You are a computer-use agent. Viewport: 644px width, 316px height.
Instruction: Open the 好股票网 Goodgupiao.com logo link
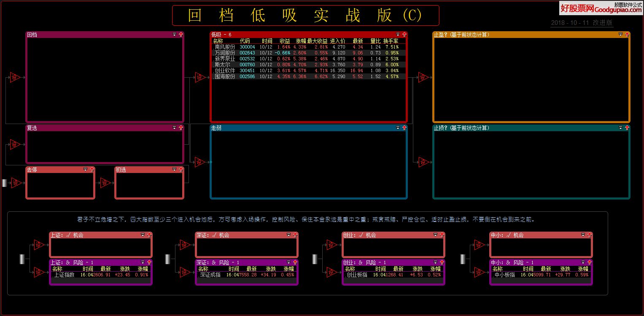pos(601,8)
